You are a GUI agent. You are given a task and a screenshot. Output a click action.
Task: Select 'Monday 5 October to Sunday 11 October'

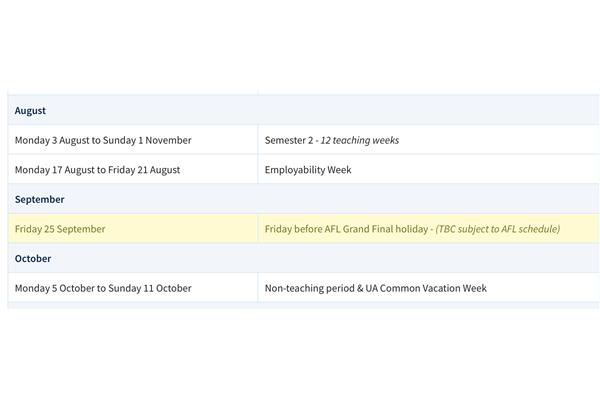[x=103, y=288]
